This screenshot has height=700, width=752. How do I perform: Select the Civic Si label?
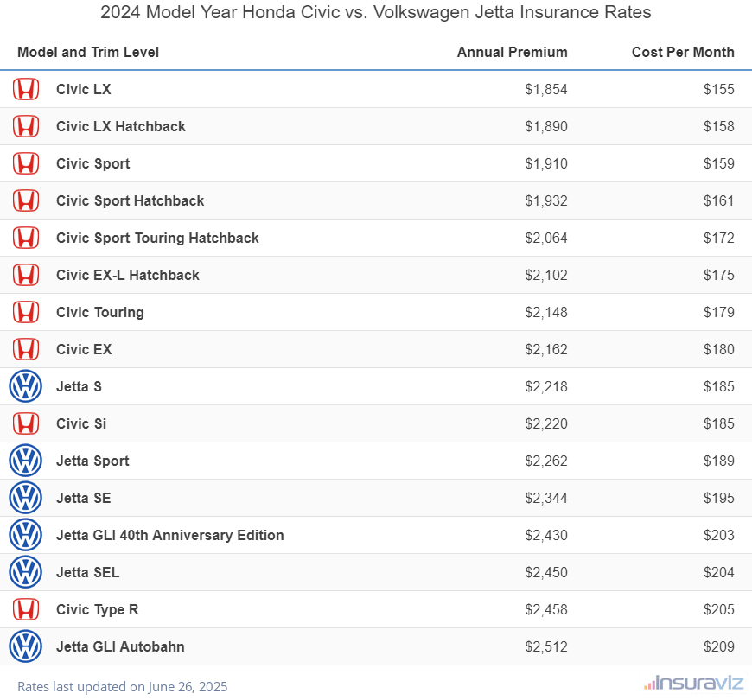coord(81,423)
